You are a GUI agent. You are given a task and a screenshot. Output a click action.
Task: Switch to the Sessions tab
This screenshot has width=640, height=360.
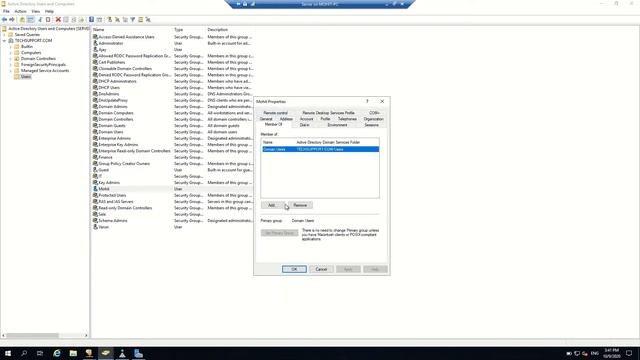pyautogui.click(x=371, y=125)
